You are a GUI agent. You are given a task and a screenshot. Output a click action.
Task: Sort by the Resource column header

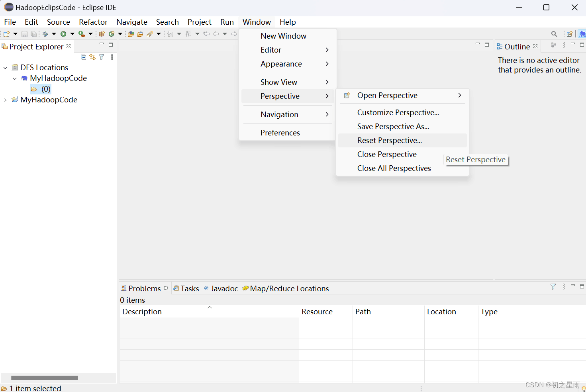[x=326, y=312]
